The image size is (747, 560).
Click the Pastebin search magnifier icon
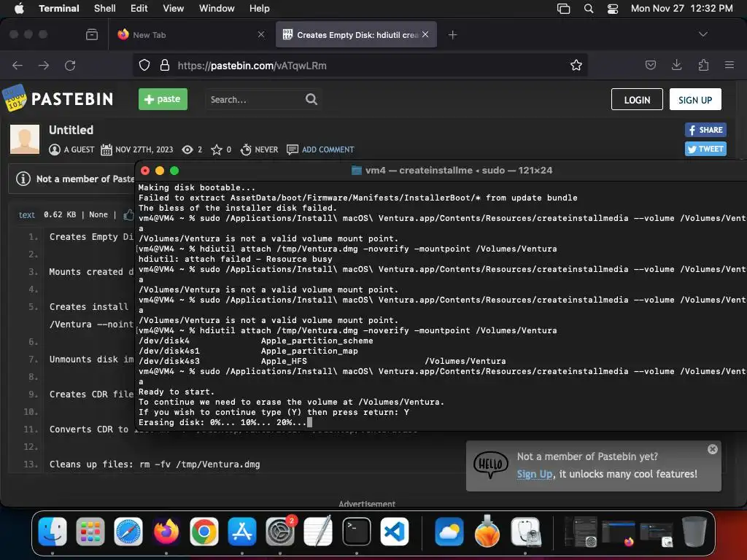[x=311, y=99]
